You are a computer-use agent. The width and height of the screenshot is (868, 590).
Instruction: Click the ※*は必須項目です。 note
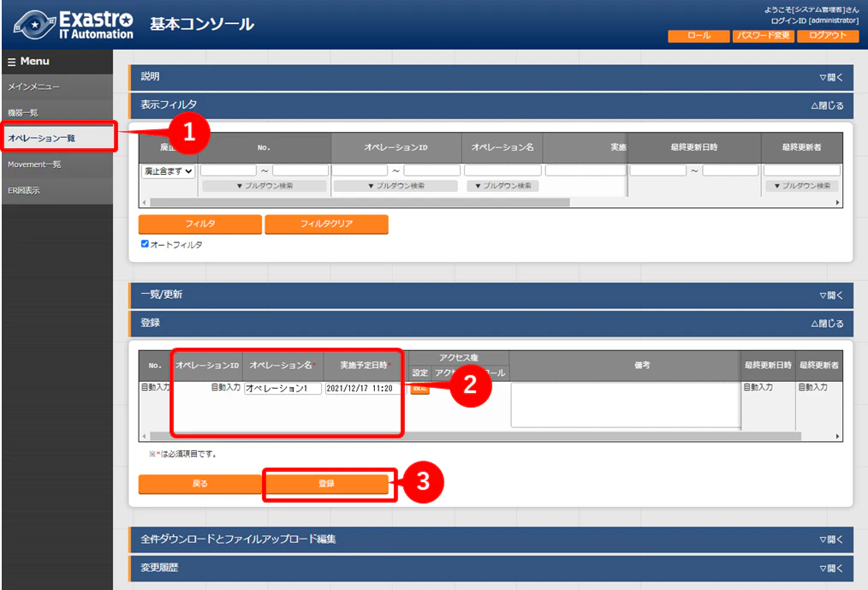coord(182,454)
